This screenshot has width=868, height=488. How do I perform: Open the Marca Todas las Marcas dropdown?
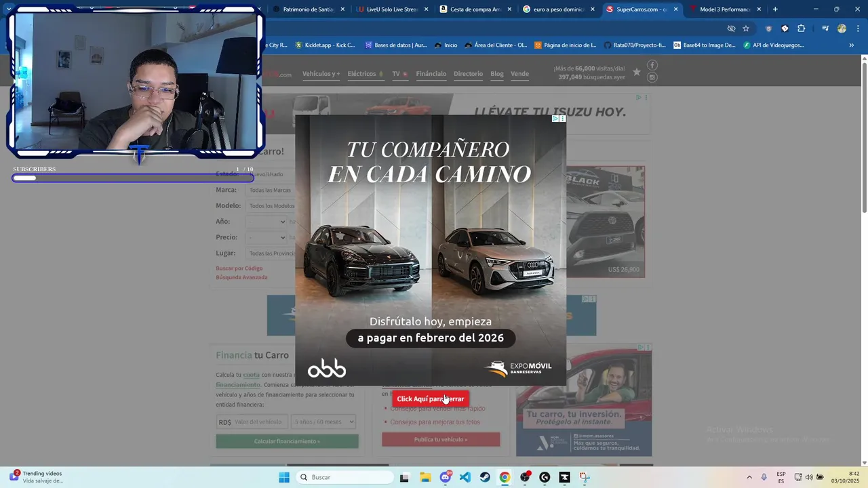coord(270,190)
